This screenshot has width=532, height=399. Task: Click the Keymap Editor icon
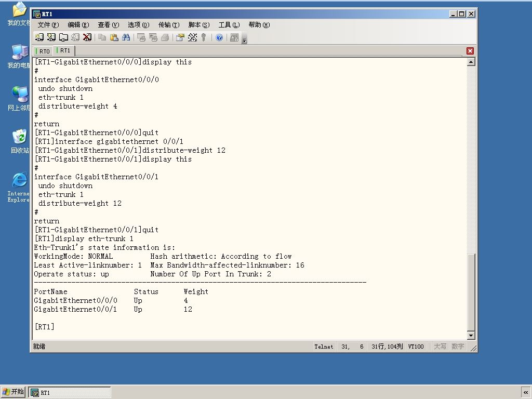[x=192, y=37]
